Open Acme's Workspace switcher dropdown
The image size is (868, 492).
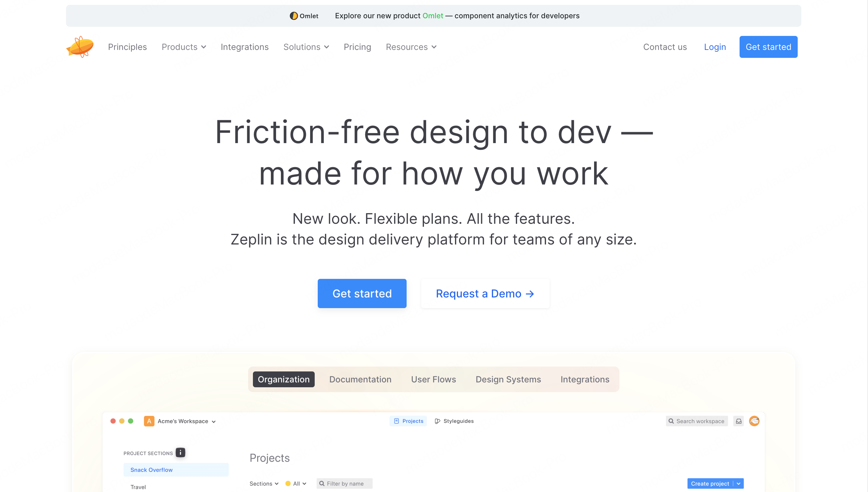point(187,421)
